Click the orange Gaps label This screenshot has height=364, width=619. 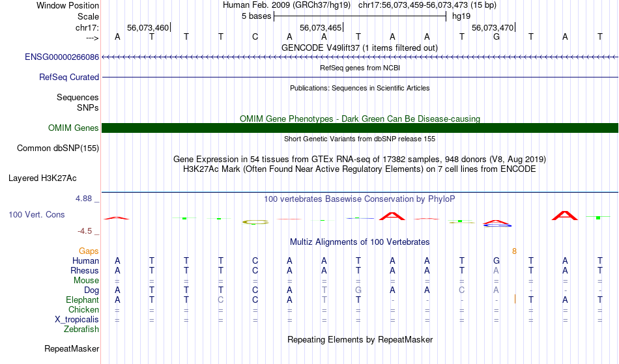(89, 251)
